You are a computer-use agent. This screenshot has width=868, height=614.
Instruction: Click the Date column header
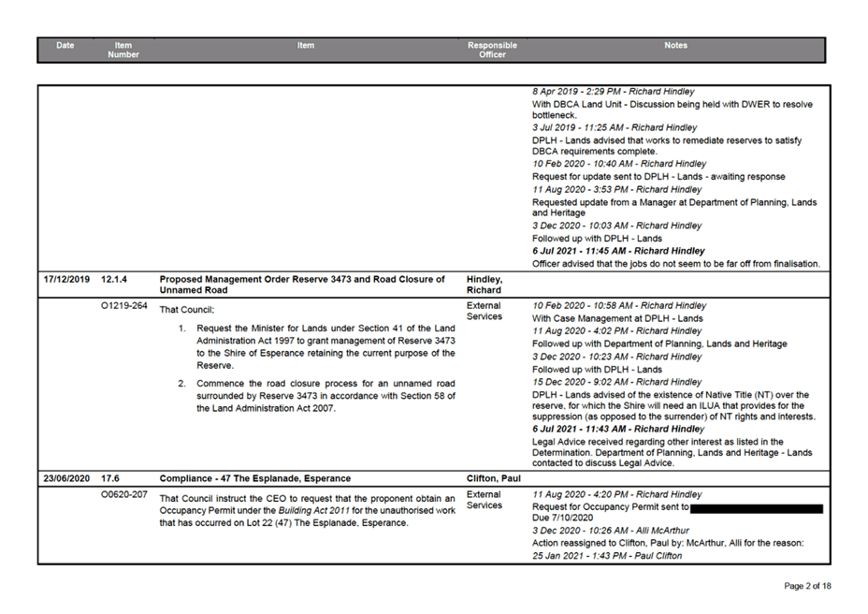coord(65,45)
